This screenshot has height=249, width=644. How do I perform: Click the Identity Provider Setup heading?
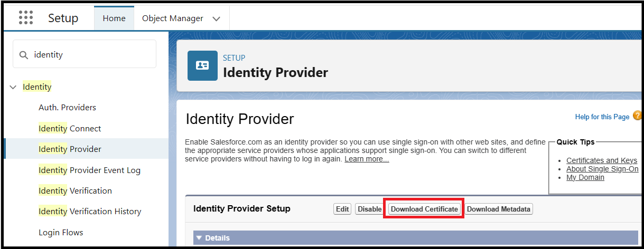[x=242, y=208]
